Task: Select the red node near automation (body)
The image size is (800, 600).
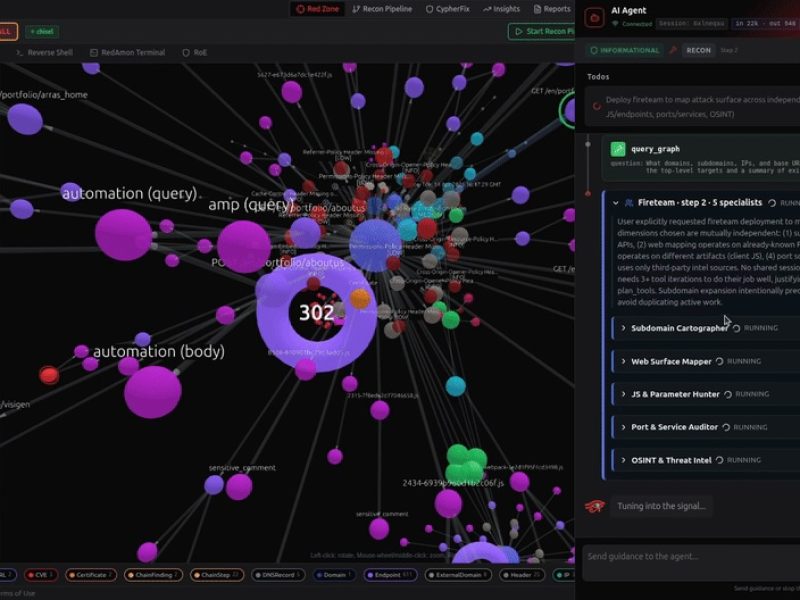Action: [49, 375]
